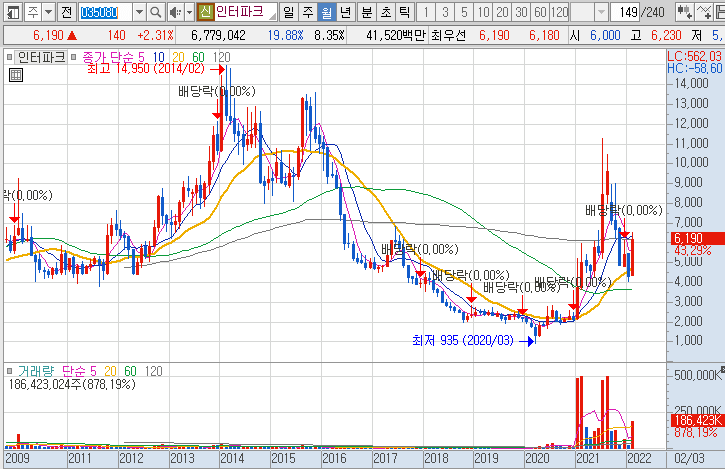Viewport: 725px width, 469px height.
Task: Toggle the square before 종가 단순 legend
Action: (x=73, y=57)
